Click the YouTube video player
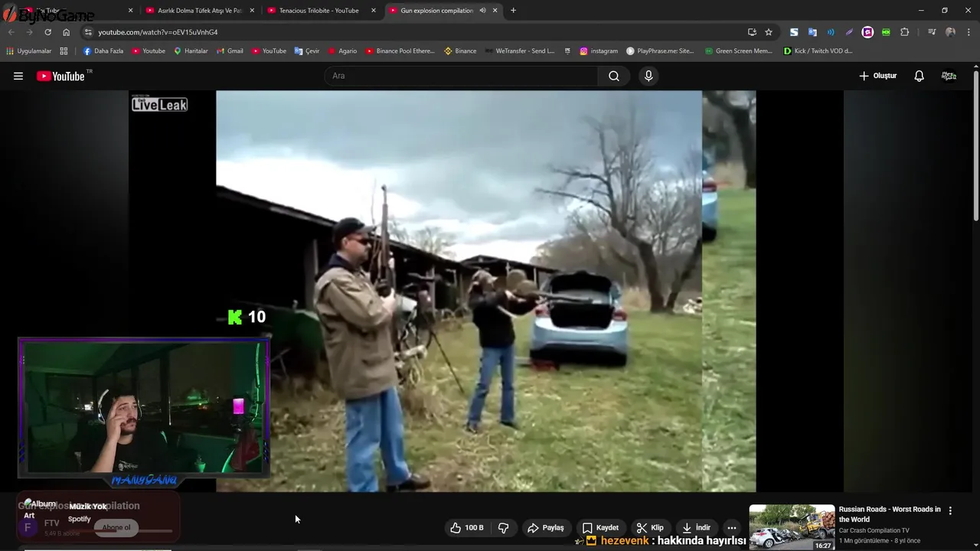 [485, 291]
